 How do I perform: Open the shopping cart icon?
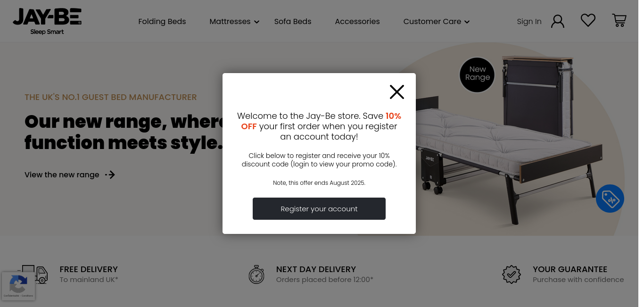(x=619, y=20)
